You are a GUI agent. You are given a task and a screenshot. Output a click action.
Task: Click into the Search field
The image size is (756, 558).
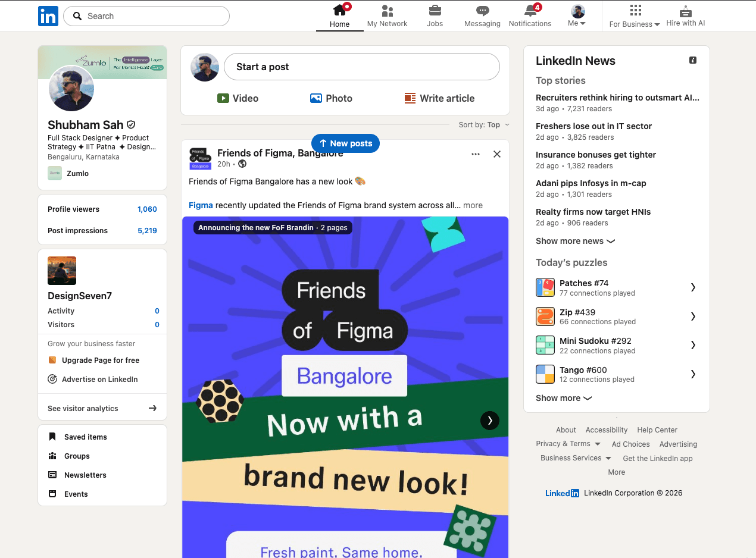click(146, 16)
